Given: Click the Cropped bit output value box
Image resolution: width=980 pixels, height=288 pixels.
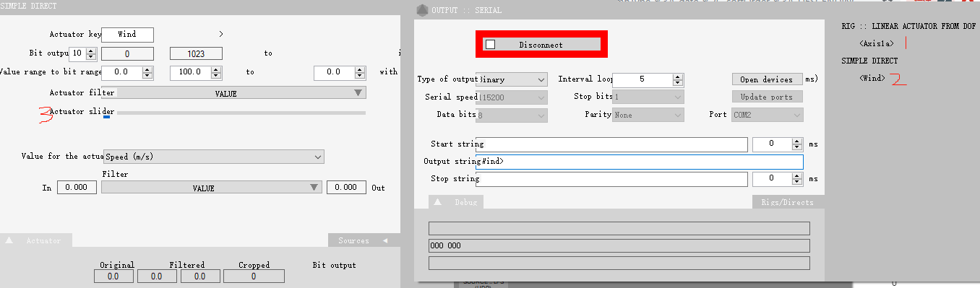Looking at the screenshot, I should [x=254, y=276].
